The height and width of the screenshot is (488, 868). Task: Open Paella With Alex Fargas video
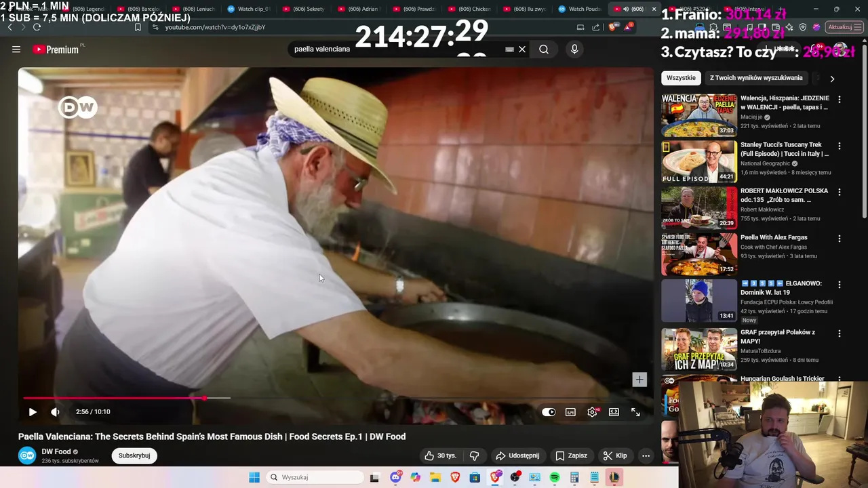click(x=699, y=253)
